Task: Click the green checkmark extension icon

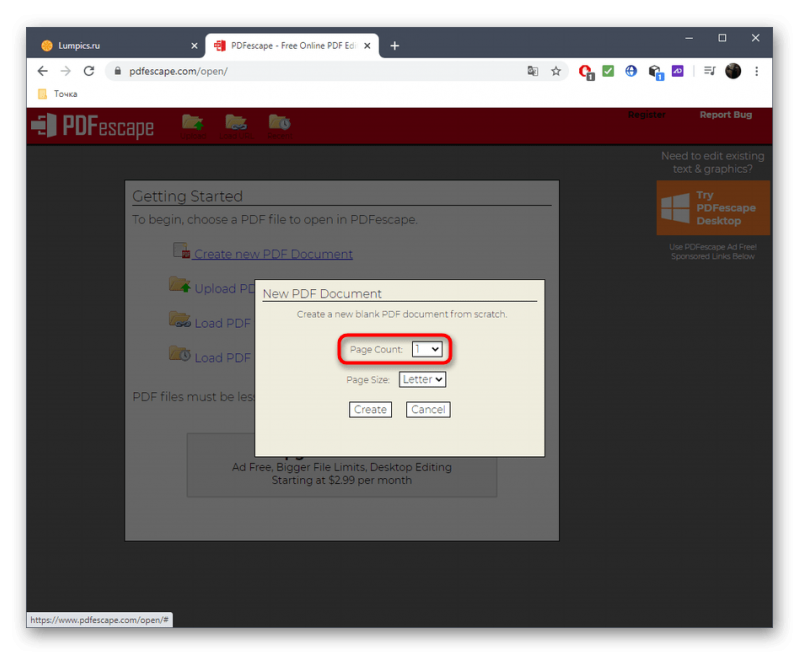Action: tap(608, 71)
